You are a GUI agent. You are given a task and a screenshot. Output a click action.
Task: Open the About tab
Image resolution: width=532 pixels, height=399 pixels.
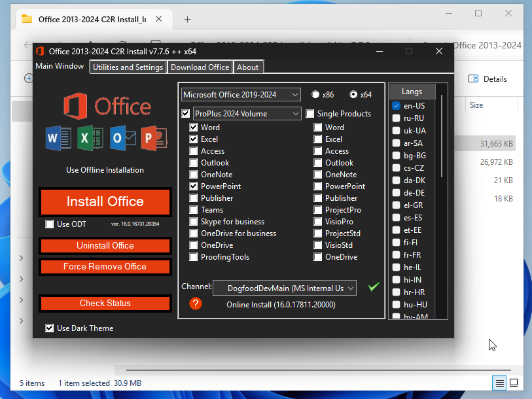click(248, 67)
